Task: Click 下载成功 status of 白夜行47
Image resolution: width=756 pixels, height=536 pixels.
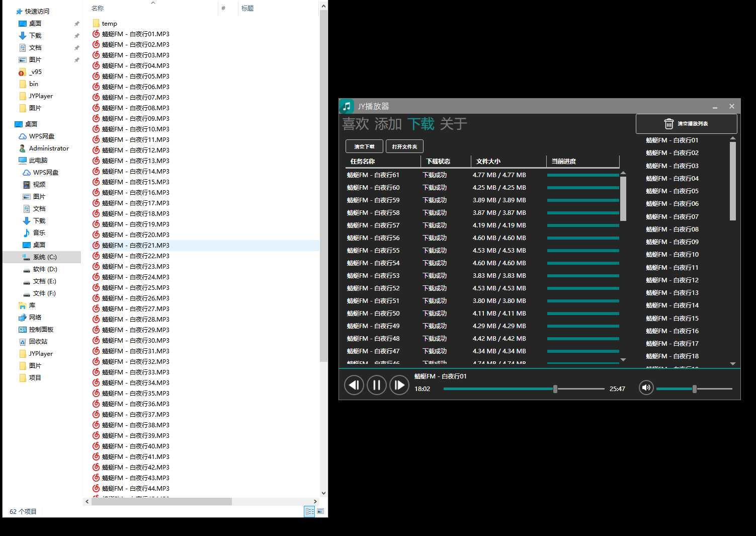Action: 435,351
